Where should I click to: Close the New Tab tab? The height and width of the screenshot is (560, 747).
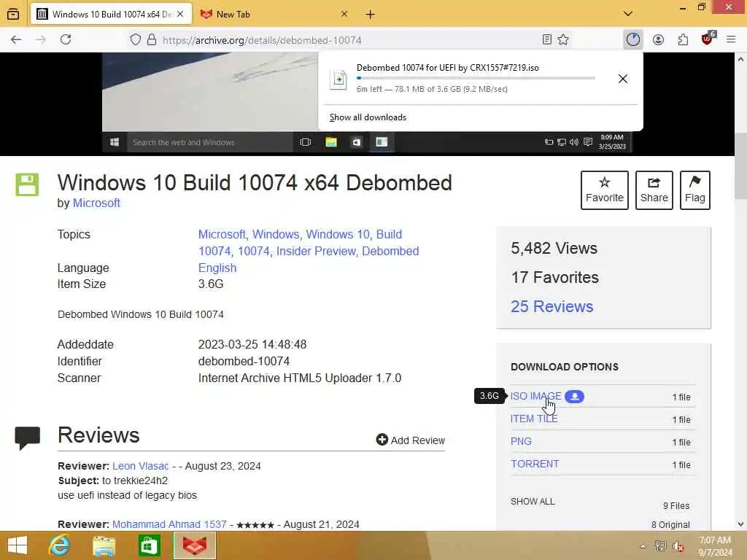pyautogui.click(x=344, y=15)
